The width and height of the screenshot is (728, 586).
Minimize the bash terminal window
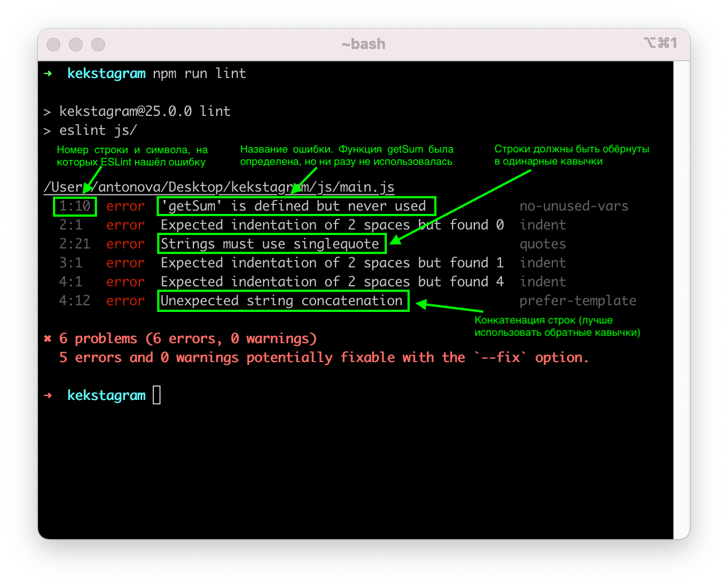[x=76, y=45]
